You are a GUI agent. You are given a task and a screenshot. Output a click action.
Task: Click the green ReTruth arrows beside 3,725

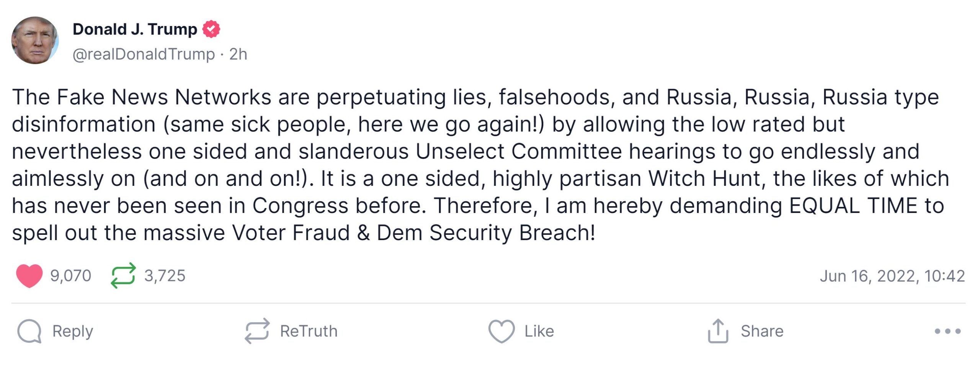123,275
